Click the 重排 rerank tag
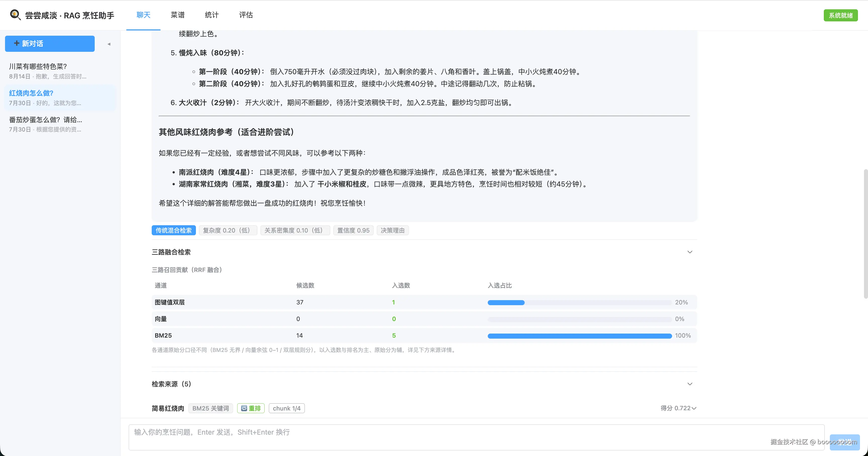This screenshot has width=868, height=456. (251, 408)
